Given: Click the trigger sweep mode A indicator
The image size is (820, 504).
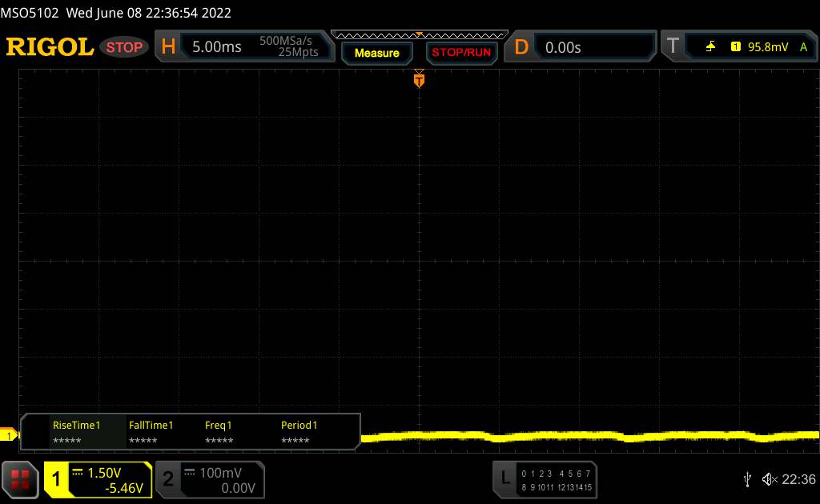Looking at the screenshot, I should [x=803, y=47].
